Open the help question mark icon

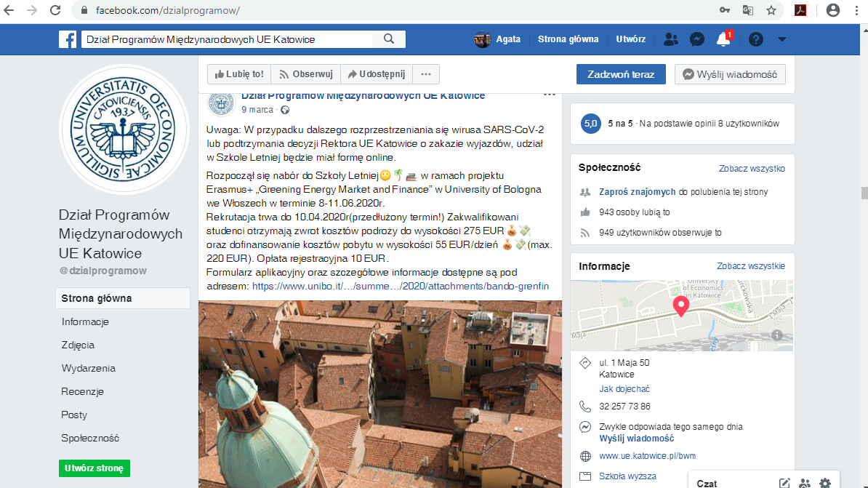tap(755, 39)
